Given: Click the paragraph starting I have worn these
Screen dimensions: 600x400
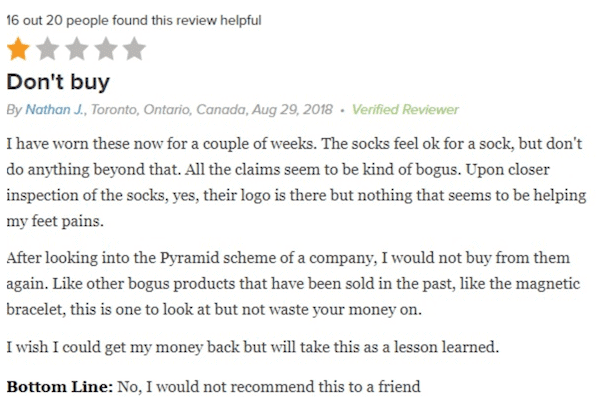Looking at the screenshot, I should click(296, 183).
